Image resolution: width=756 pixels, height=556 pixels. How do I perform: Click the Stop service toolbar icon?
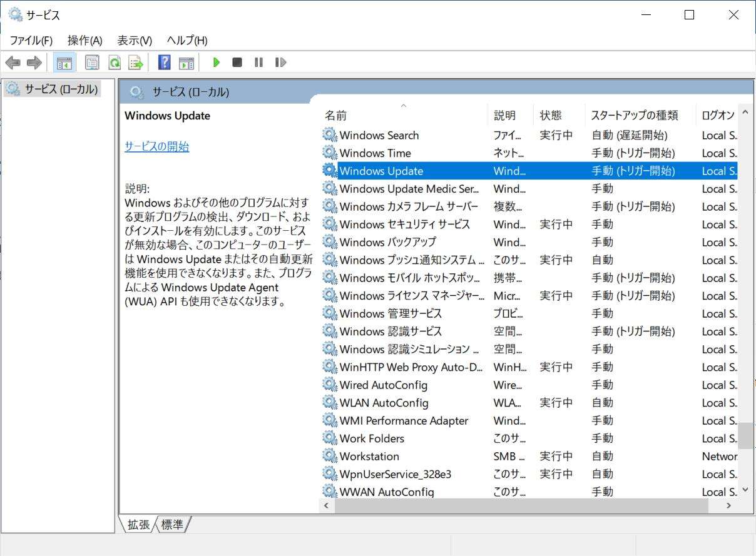pos(237,63)
